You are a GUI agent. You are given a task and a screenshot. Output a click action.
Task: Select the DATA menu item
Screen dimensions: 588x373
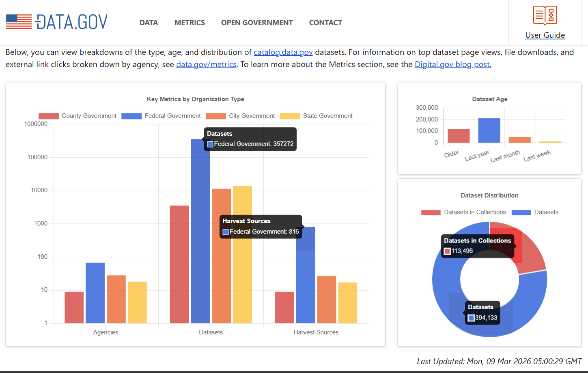[x=149, y=22]
